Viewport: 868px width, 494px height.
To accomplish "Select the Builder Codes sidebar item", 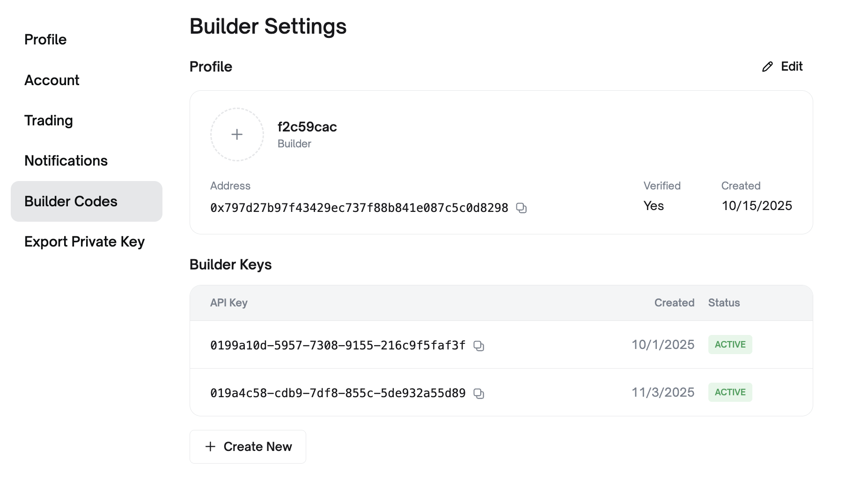I will (x=71, y=201).
